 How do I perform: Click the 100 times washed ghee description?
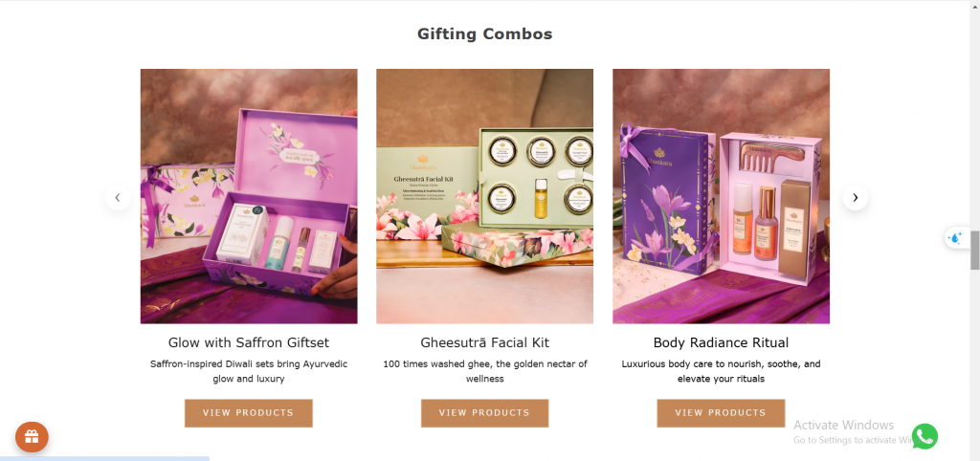tap(485, 371)
